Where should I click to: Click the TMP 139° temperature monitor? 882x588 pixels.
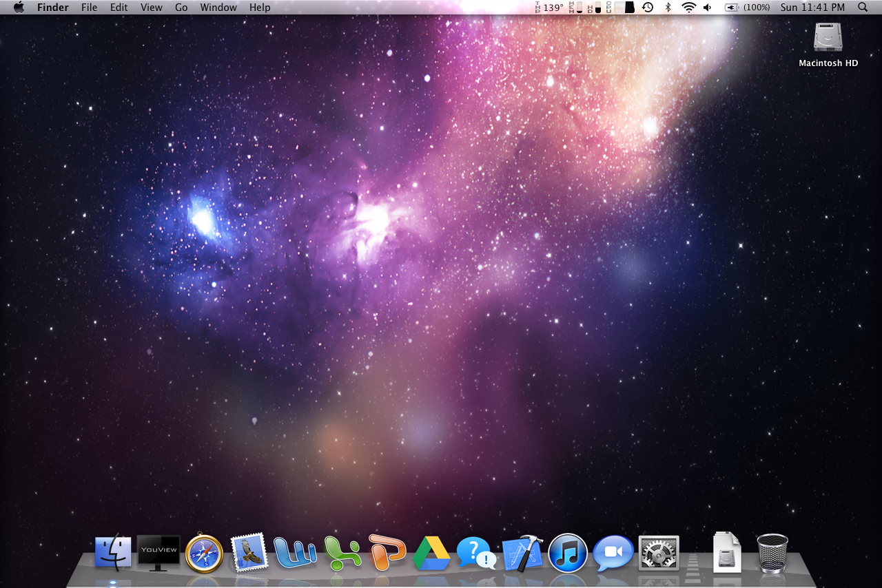coord(550,8)
